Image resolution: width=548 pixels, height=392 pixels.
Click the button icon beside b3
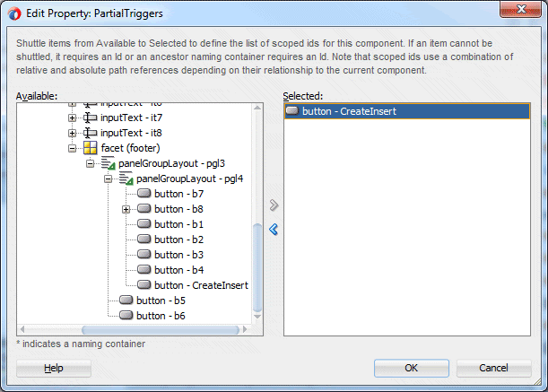[144, 254]
